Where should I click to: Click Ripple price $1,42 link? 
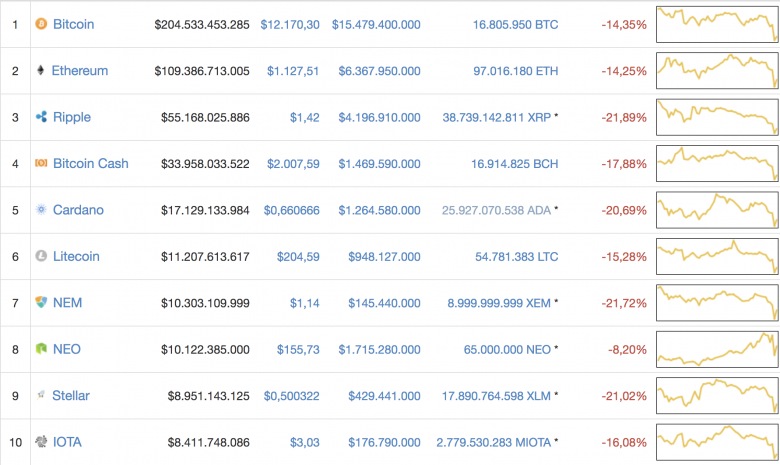pyautogui.click(x=304, y=117)
